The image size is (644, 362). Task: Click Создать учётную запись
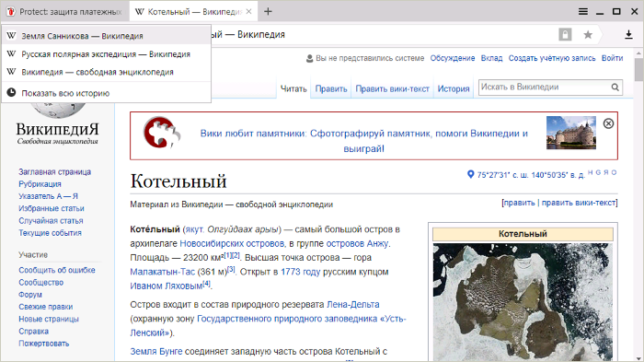click(552, 58)
